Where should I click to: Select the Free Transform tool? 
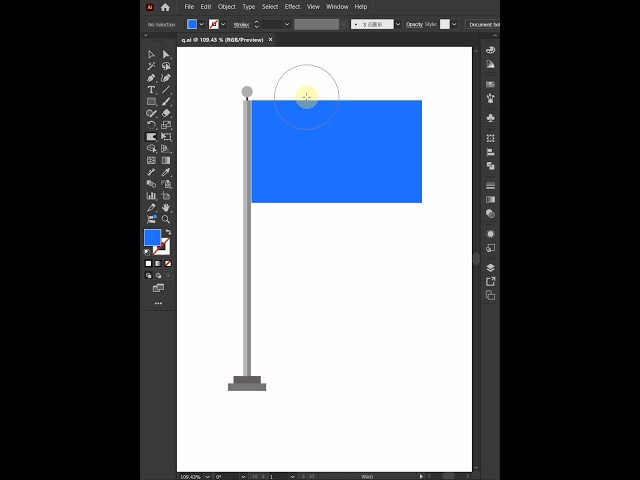[166, 137]
